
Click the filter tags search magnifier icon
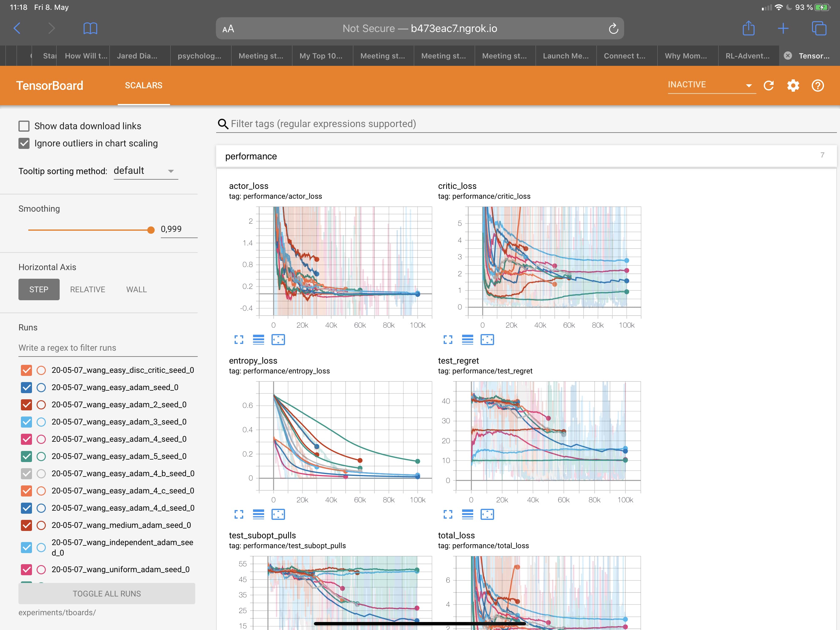click(223, 124)
